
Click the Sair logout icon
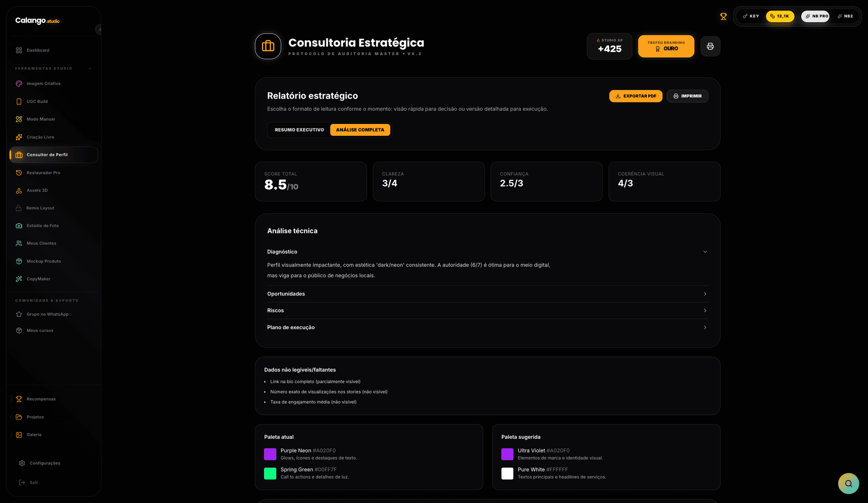pyautogui.click(x=22, y=483)
